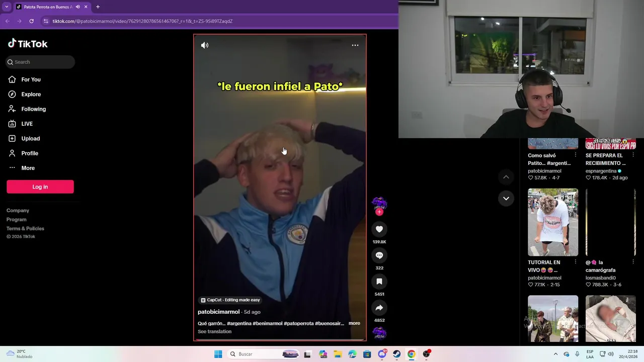This screenshot has height=362, width=644.
Task: Open the Following feed
Action: [33, 109]
